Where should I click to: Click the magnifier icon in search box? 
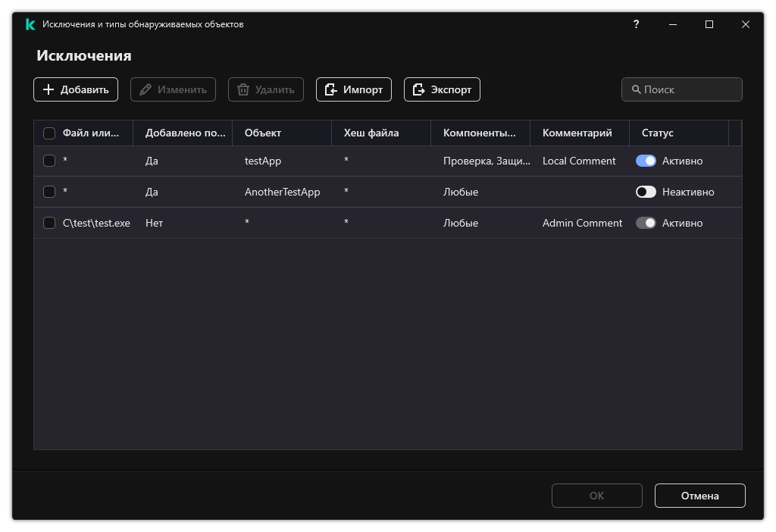636,89
